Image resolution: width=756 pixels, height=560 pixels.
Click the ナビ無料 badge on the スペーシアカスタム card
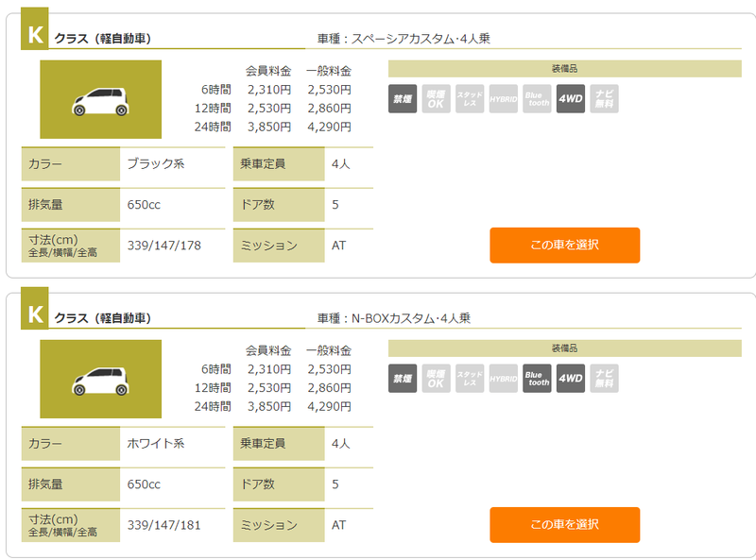tap(604, 99)
